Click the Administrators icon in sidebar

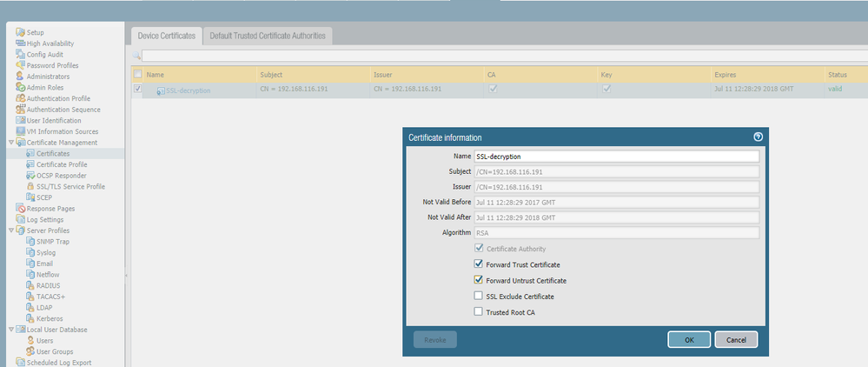coord(20,77)
